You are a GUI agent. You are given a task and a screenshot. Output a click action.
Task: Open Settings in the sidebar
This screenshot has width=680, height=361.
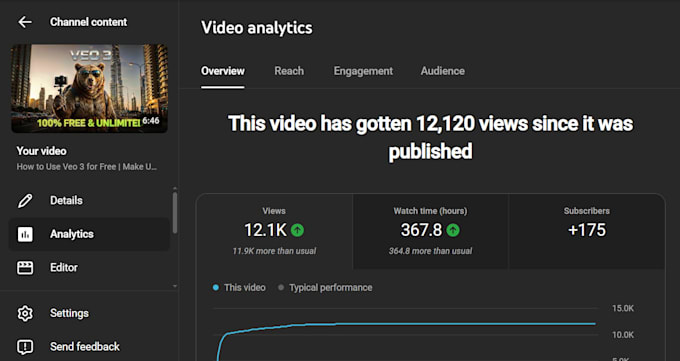click(x=89, y=313)
